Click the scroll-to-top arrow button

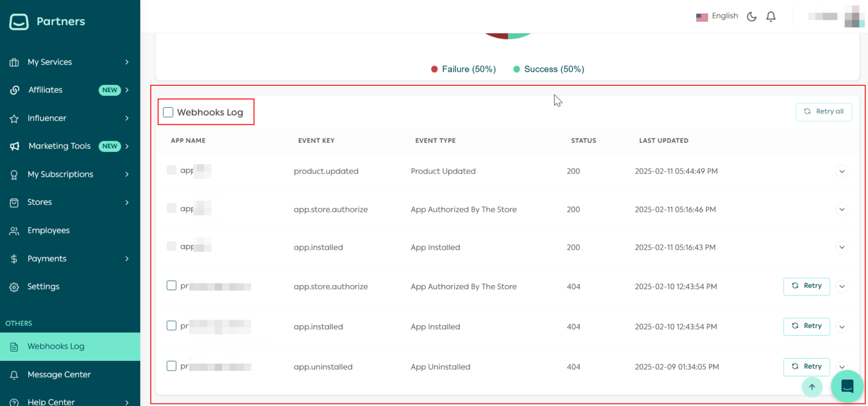pyautogui.click(x=812, y=387)
